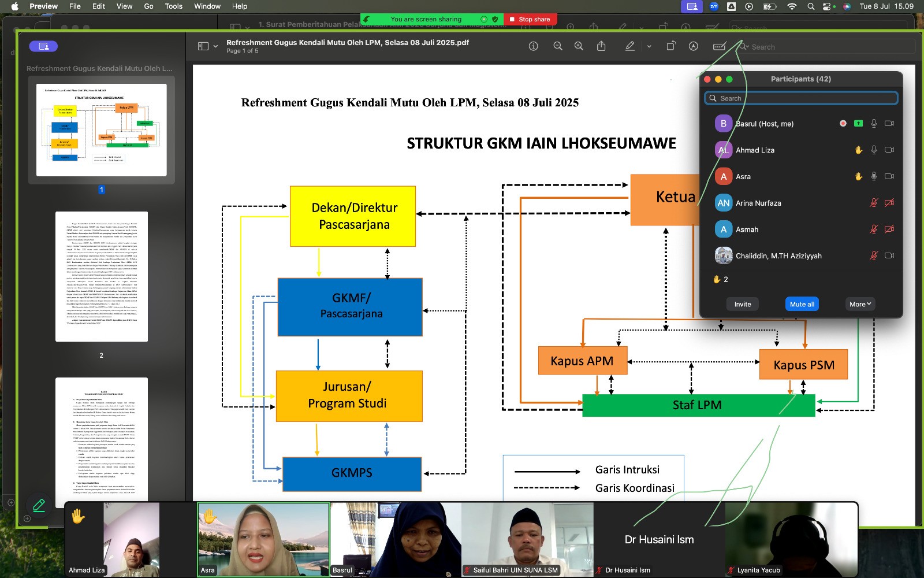
Task: Rotate the page using the toolbar icon
Action: tap(670, 46)
